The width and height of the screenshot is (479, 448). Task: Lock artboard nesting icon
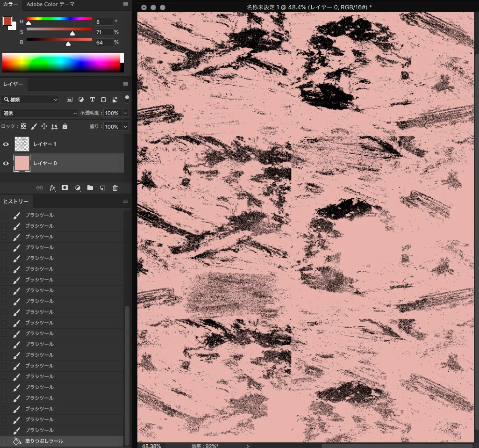tap(55, 126)
